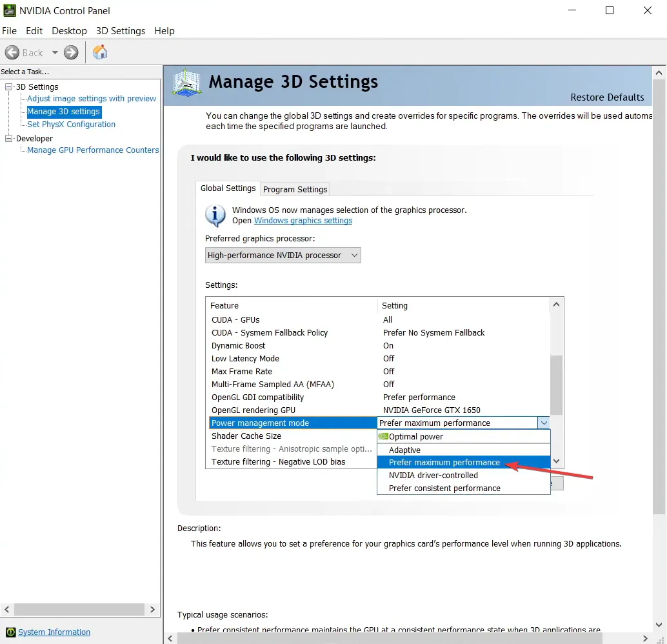The image size is (667, 644).
Task: Click task pane scroll left arrow
Action: tap(7, 610)
